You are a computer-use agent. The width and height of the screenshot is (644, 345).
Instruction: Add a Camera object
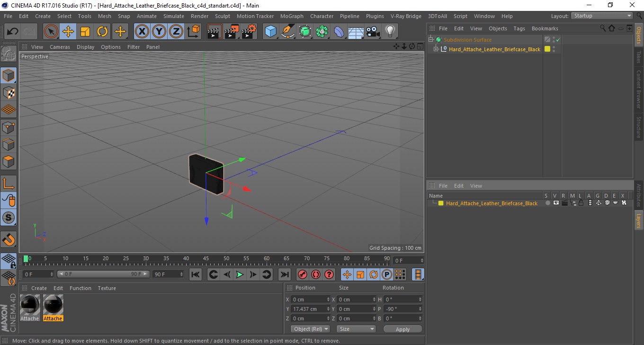pyautogui.click(x=373, y=32)
